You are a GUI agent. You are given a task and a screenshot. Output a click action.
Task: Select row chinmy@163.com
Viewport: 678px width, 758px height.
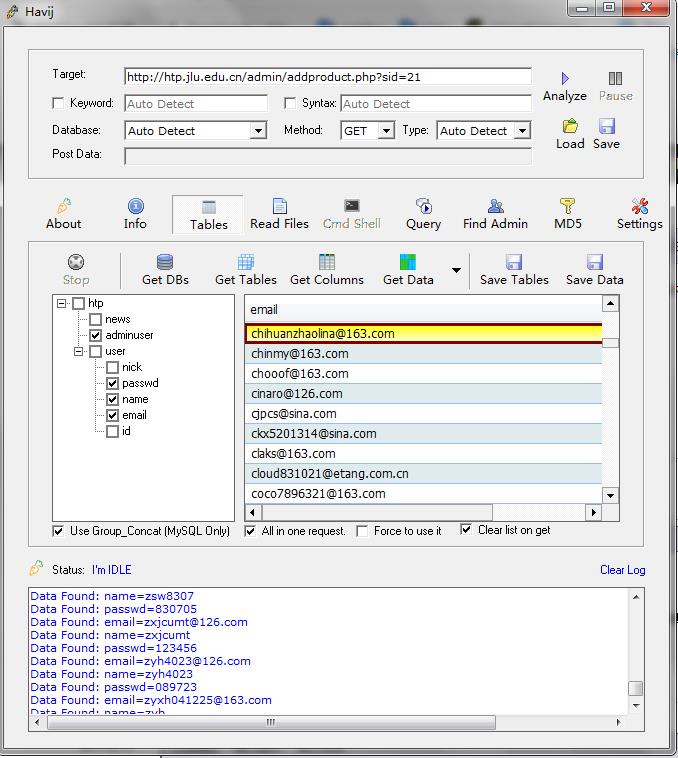(423, 353)
